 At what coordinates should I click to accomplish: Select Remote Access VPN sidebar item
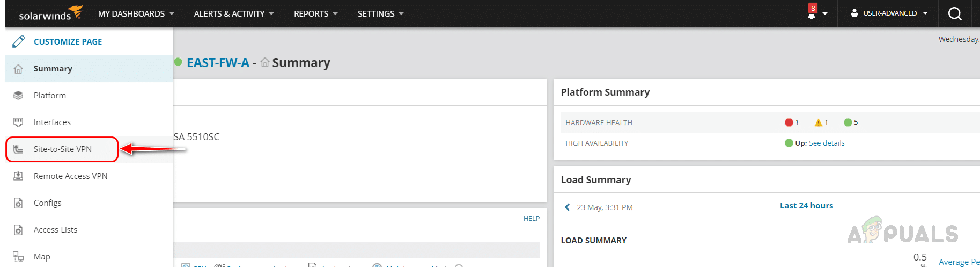coord(70,176)
